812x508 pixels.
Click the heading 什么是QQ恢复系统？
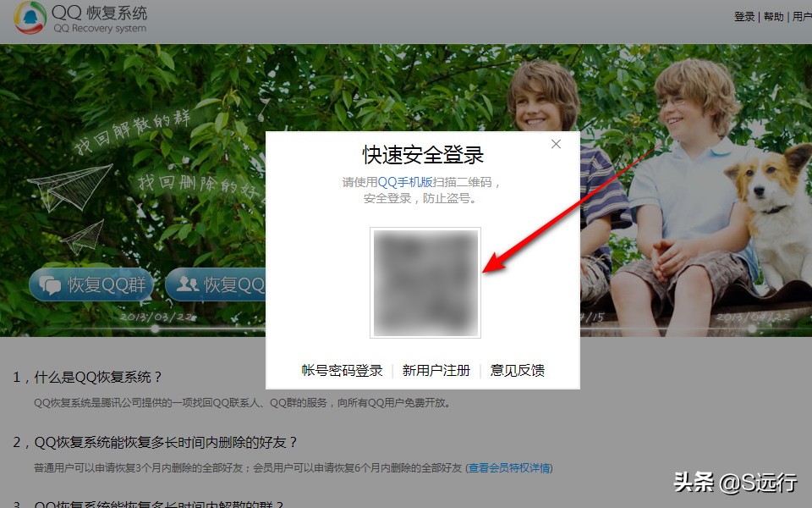coord(98,377)
